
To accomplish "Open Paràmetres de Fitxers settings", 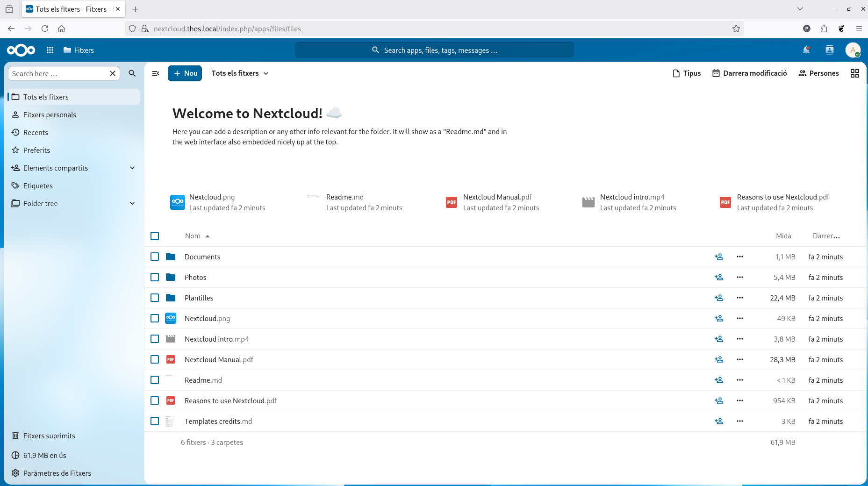I will [x=74, y=473].
